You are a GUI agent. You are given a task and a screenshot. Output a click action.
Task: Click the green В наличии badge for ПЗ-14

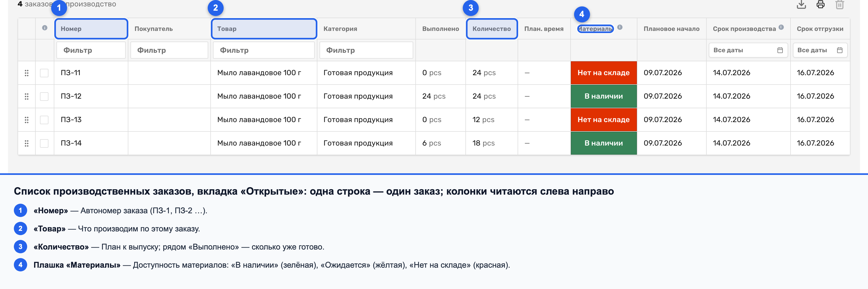pyautogui.click(x=604, y=143)
